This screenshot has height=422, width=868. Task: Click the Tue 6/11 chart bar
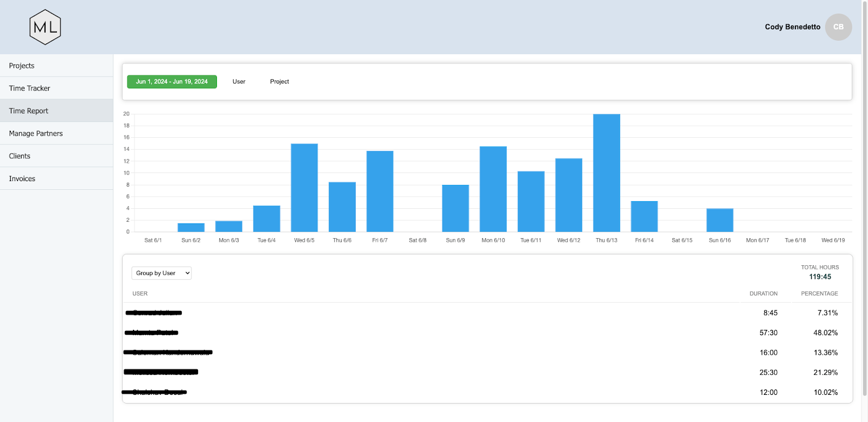coord(531,202)
